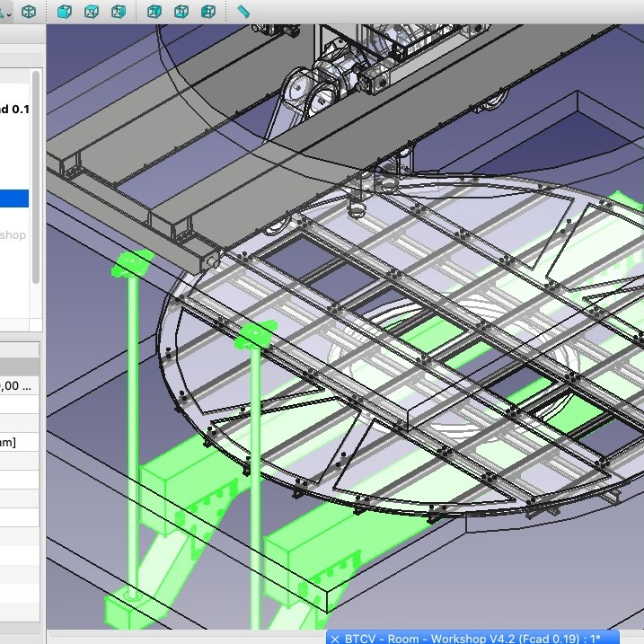Set the bottom view cube icon
Viewport: 644px width, 644px height.
coord(181,12)
